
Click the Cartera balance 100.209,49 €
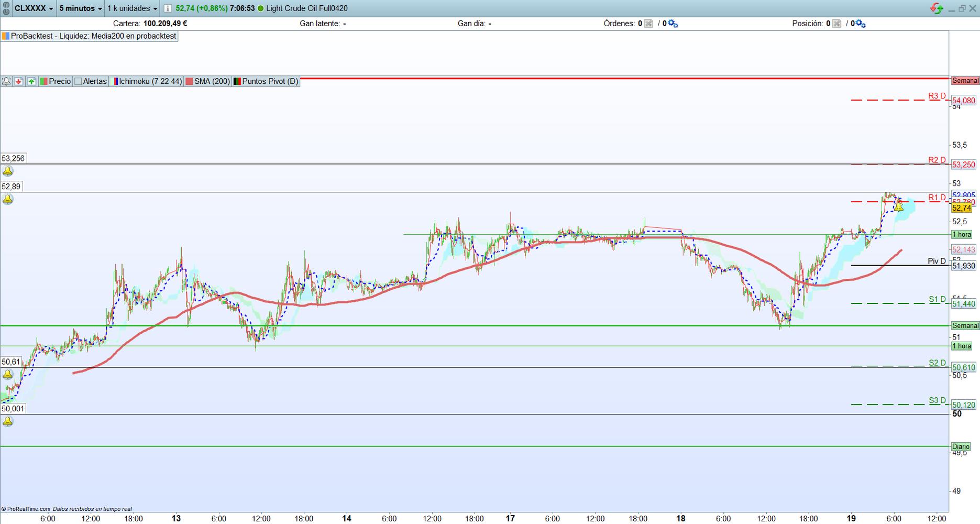pos(165,24)
